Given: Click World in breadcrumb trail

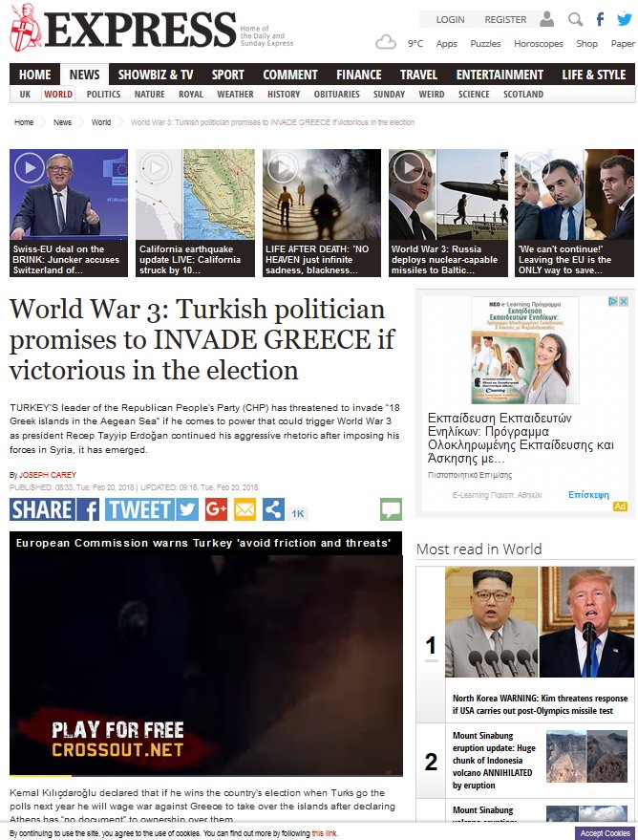Looking at the screenshot, I should pyautogui.click(x=101, y=122).
